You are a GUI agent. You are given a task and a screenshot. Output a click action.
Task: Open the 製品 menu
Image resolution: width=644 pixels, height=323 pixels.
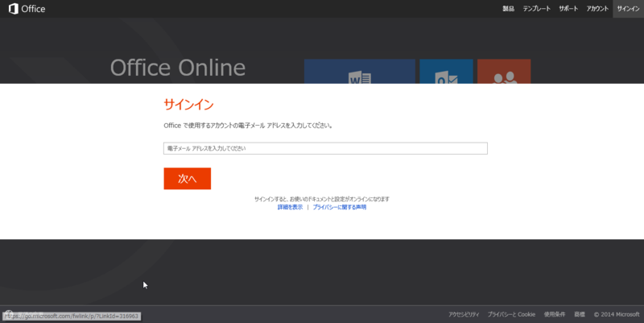coord(508,9)
